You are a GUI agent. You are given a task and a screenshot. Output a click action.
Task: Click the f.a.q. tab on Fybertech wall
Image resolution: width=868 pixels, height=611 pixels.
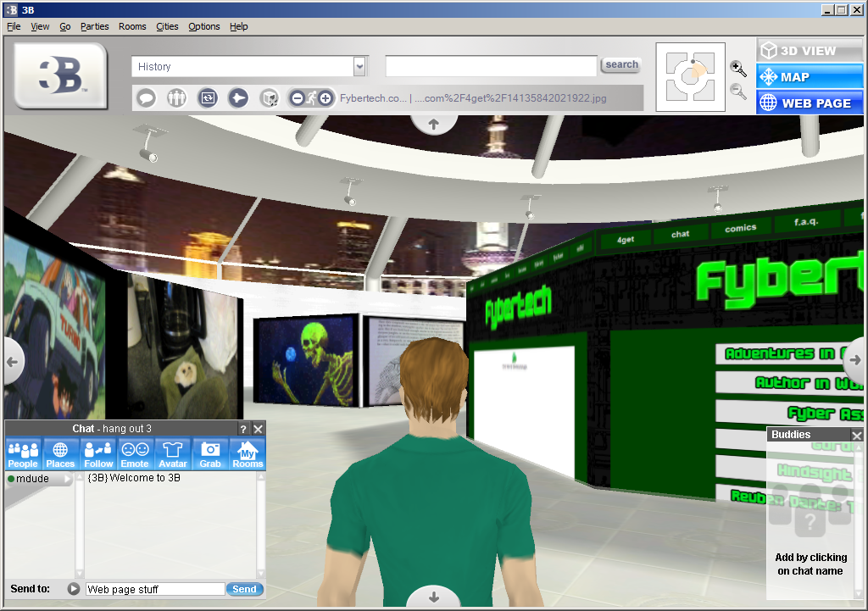(806, 221)
